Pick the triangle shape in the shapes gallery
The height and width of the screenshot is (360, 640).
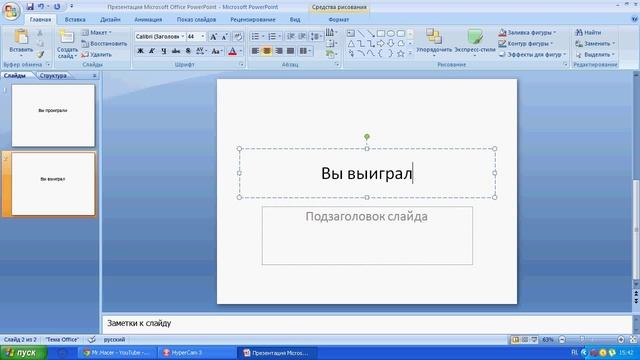coord(351,43)
